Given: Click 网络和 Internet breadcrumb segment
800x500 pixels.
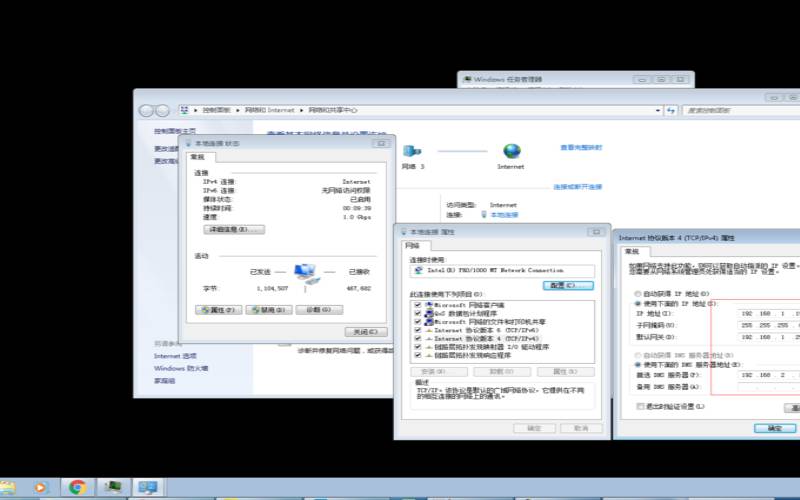Looking at the screenshot, I should tap(269, 110).
